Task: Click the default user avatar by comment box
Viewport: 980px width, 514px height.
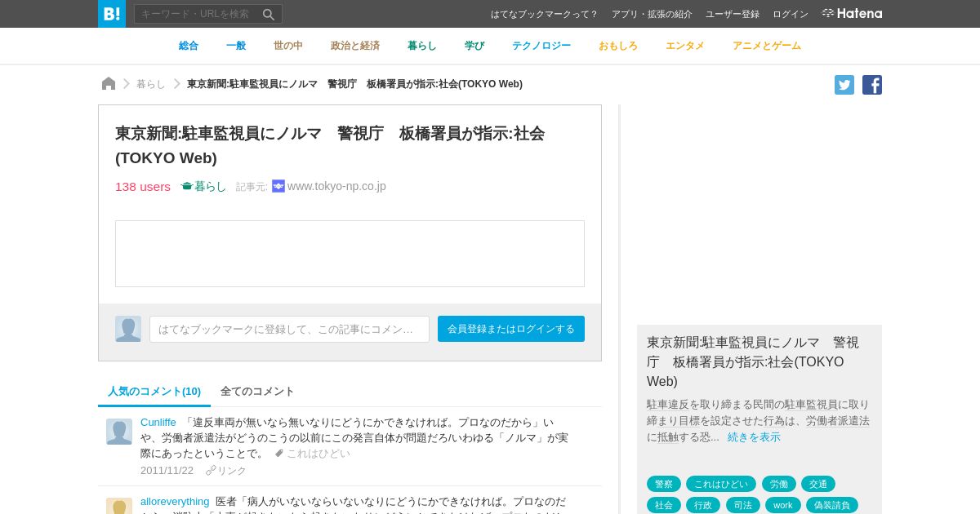Action: [128, 329]
